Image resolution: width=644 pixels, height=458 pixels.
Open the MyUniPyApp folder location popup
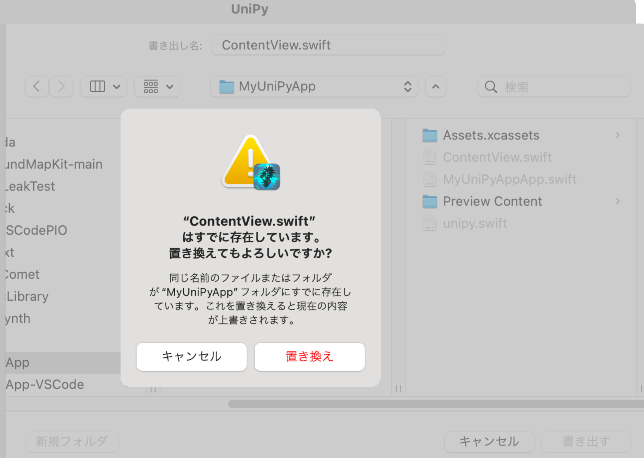[314, 87]
